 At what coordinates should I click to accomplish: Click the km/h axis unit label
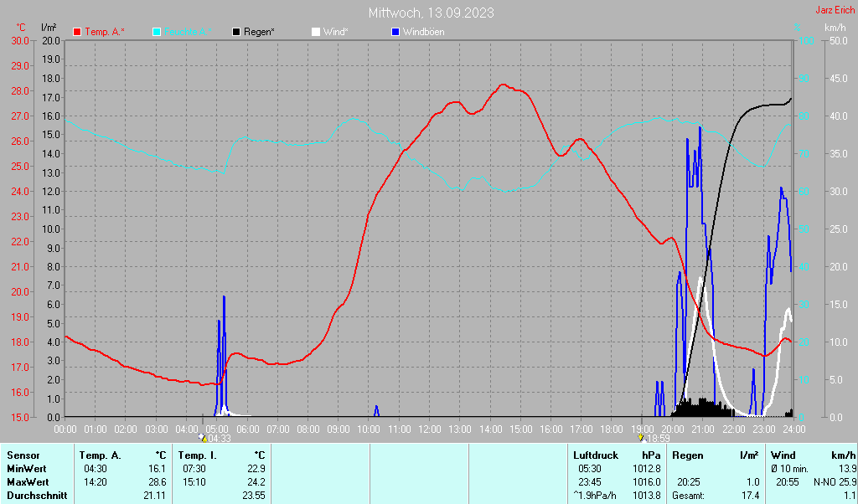(x=835, y=28)
